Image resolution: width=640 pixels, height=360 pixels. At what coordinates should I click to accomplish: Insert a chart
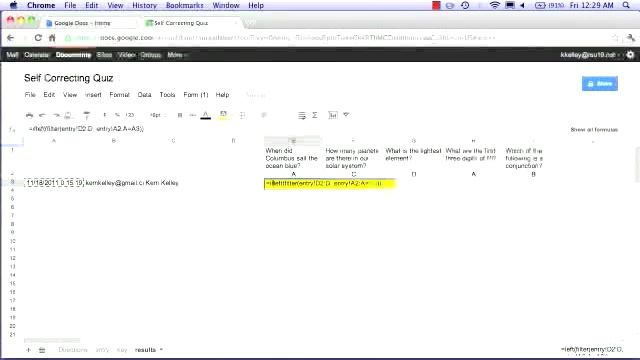[x=333, y=115]
